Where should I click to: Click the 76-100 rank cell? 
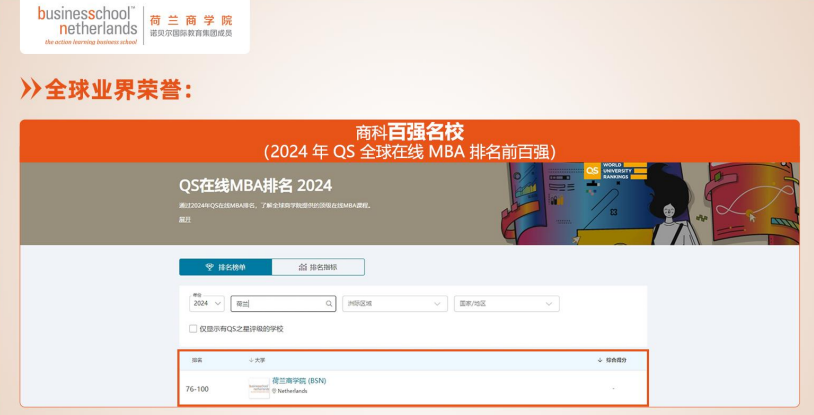click(x=197, y=389)
